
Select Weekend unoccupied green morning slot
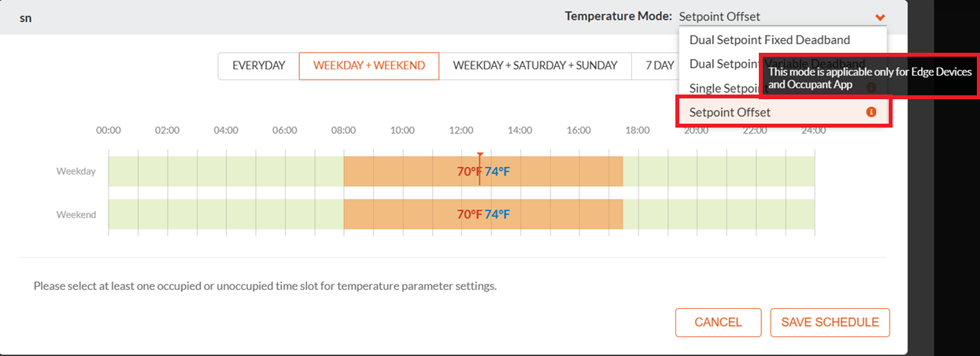226,214
